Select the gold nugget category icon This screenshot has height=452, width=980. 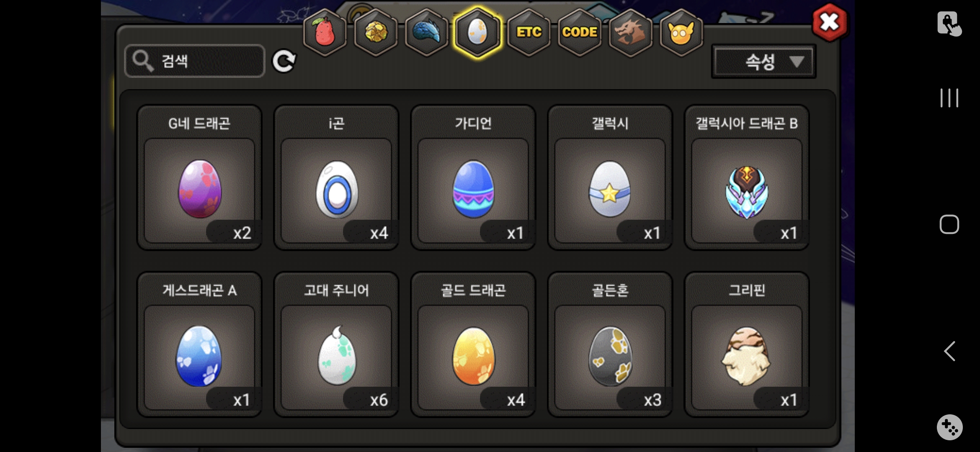click(x=376, y=33)
